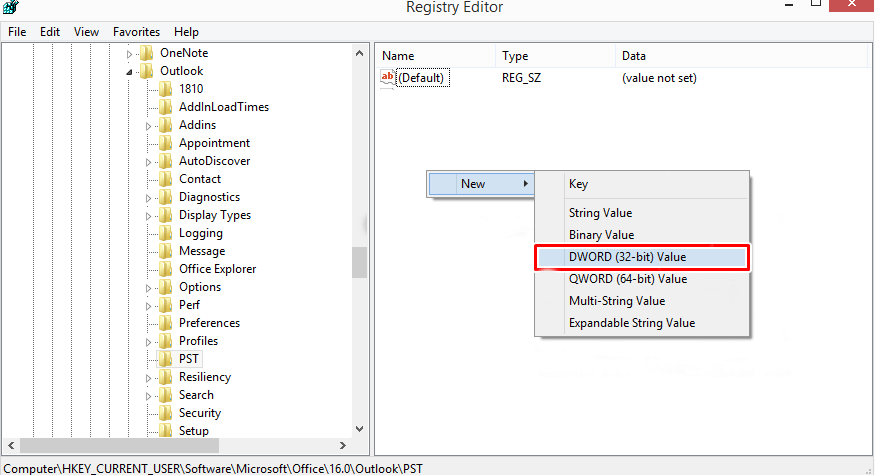Viewport: 877px width, 475px height.
Task: Select the Resiliency key label
Action: [x=205, y=377]
